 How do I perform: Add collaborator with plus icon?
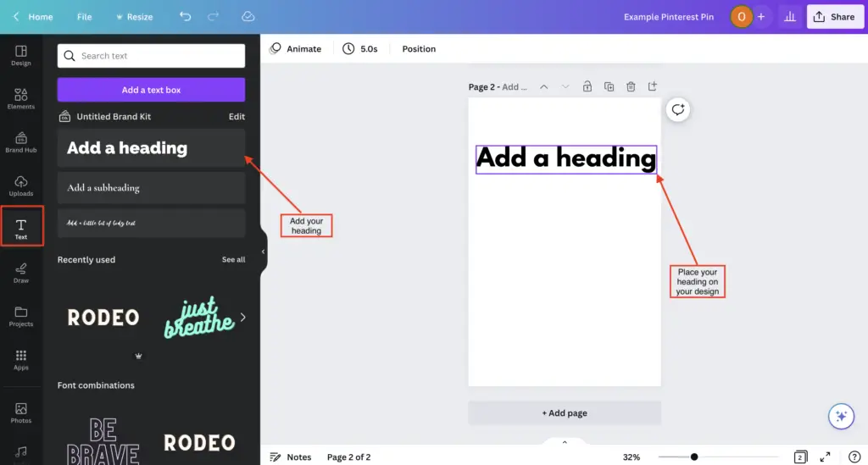[x=761, y=17]
